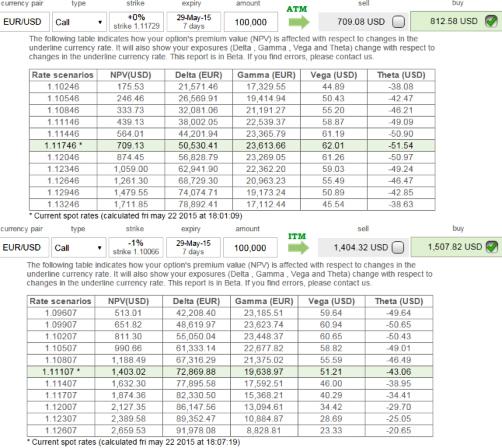This screenshot has width=502, height=448.
Task: Click the timestamp note ending 18:07:19
Action: click(133, 442)
